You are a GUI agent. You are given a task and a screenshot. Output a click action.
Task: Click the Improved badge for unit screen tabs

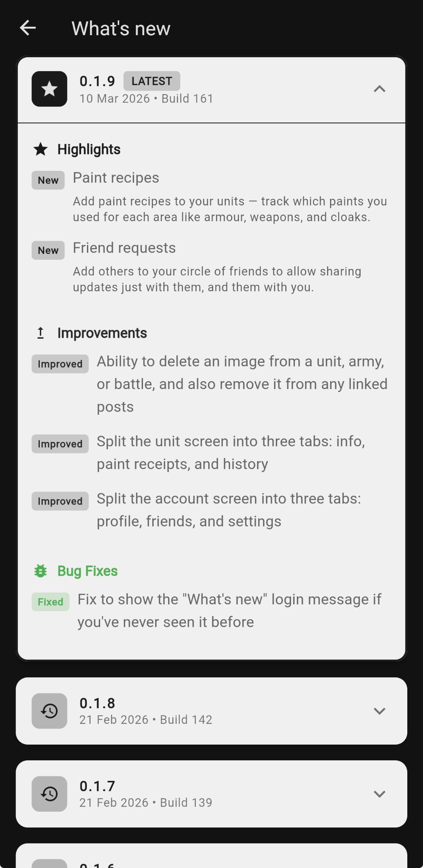60,444
